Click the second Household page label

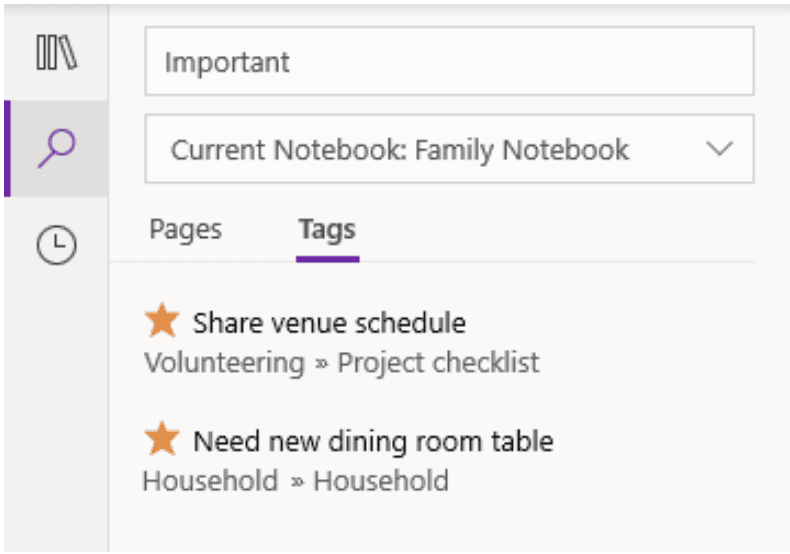[381, 481]
